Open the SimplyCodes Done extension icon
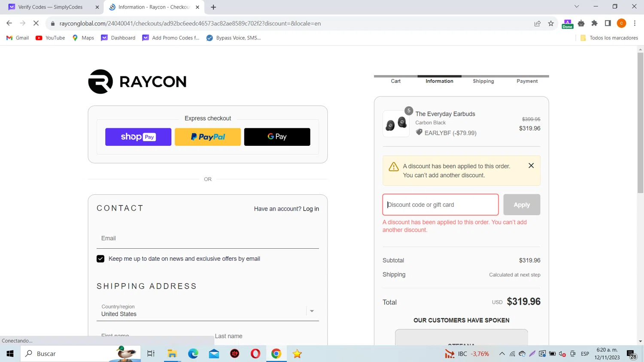 coord(568,24)
